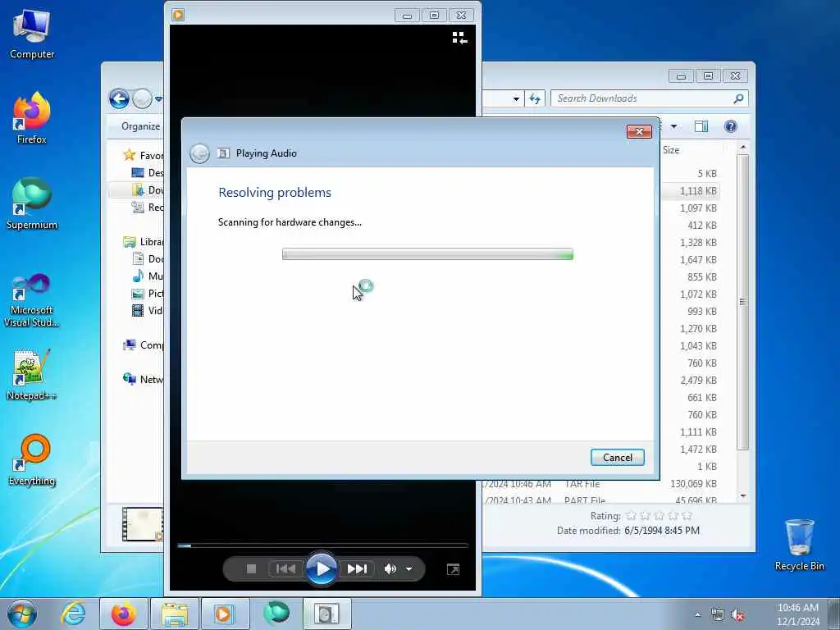The image size is (840, 630).
Task: Select troubleshooter taskbar button
Action: [327, 614]
